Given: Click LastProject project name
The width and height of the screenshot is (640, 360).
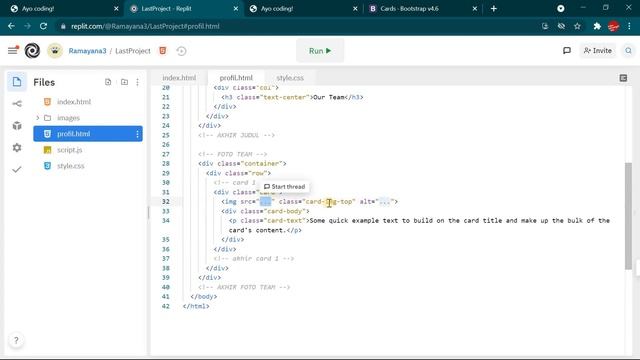Looking at the screenshot, I should tap(133, 51).
